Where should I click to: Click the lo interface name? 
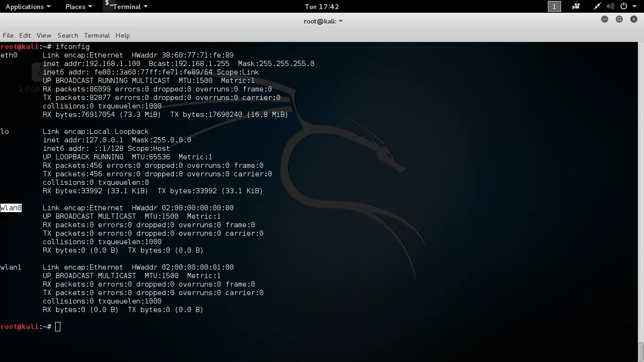[x=5, y=132]
